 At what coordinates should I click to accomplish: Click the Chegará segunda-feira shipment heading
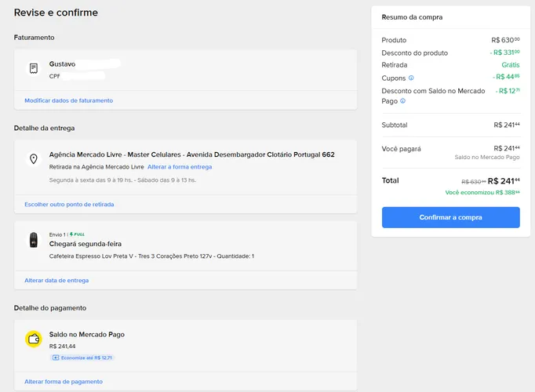pos(86,244)
